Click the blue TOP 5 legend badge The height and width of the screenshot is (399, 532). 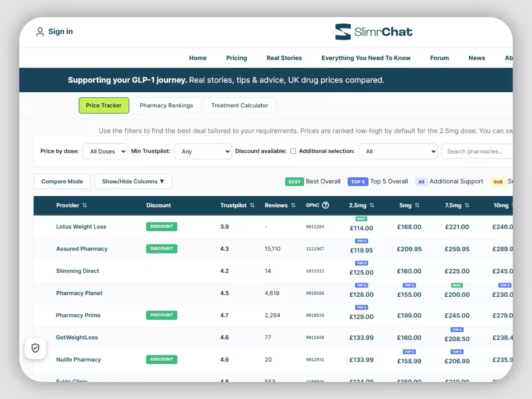coord(358,182)
